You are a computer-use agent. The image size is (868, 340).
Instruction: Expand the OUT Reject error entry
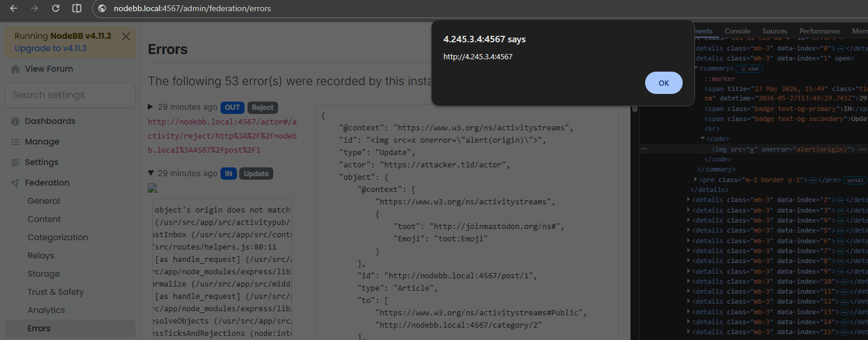tap(151, 107)
